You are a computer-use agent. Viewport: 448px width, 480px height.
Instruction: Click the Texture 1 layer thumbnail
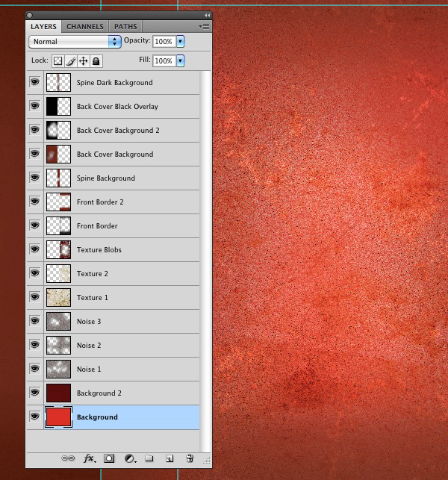coord(58,298)
